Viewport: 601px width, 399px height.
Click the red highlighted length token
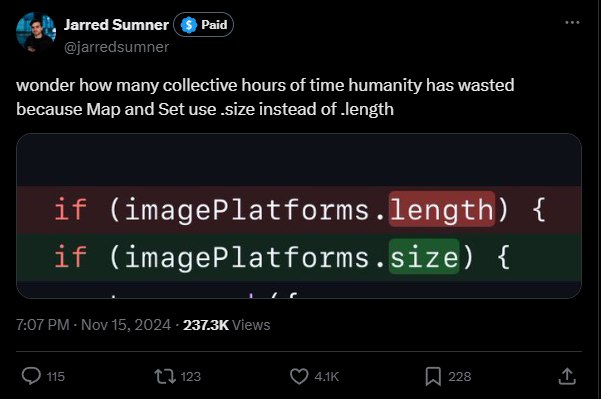[442, 209]
